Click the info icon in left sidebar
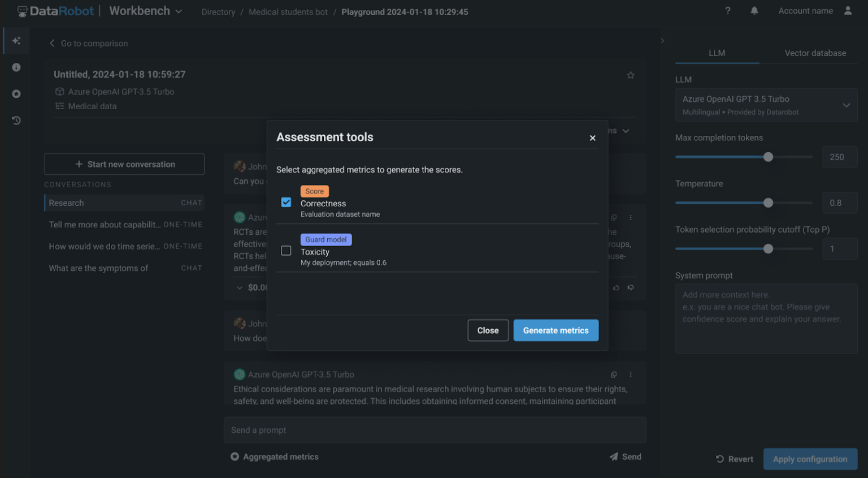868x478 pixels. click(16, 67)
